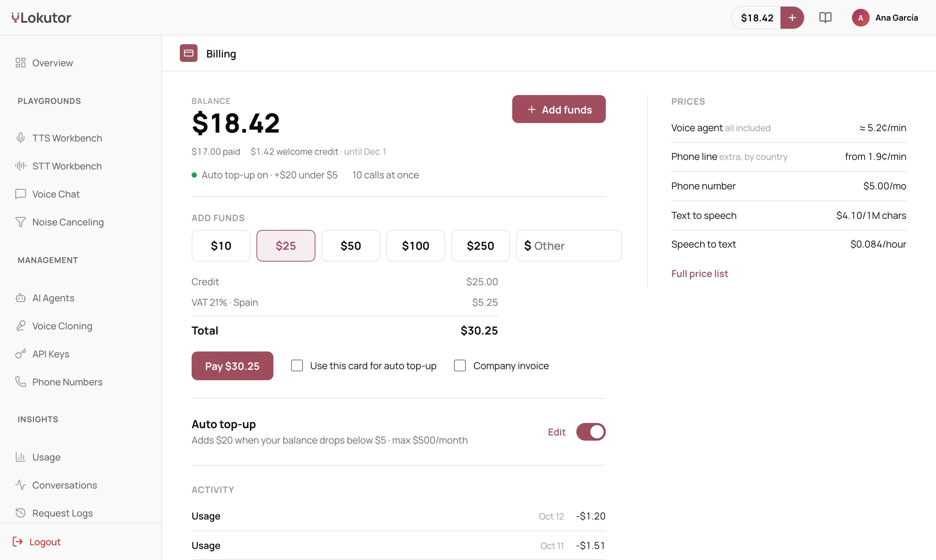Select the $10 amount
936x560 pixels.
click(221, 246)
